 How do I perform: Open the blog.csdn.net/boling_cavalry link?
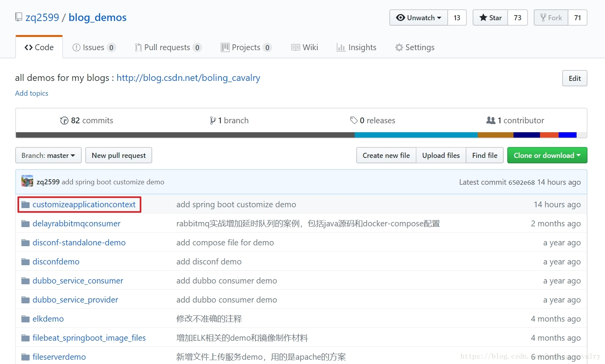coord(188,78)
